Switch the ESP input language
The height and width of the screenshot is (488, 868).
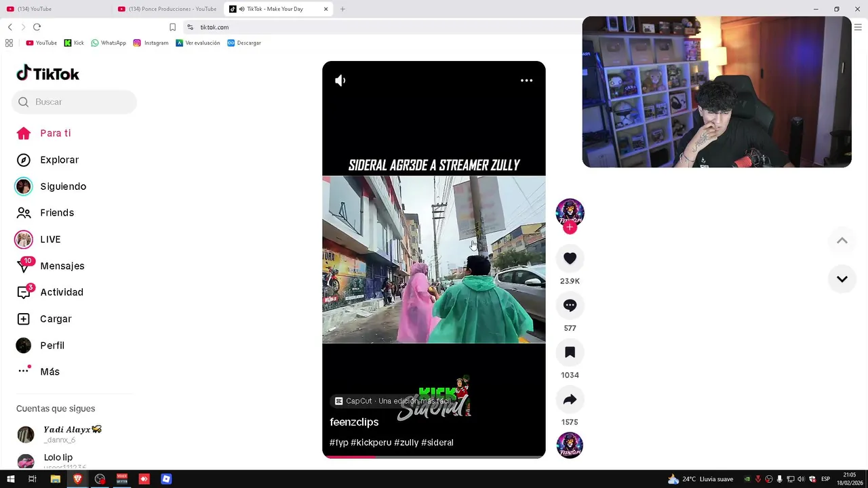click(825, 479)
